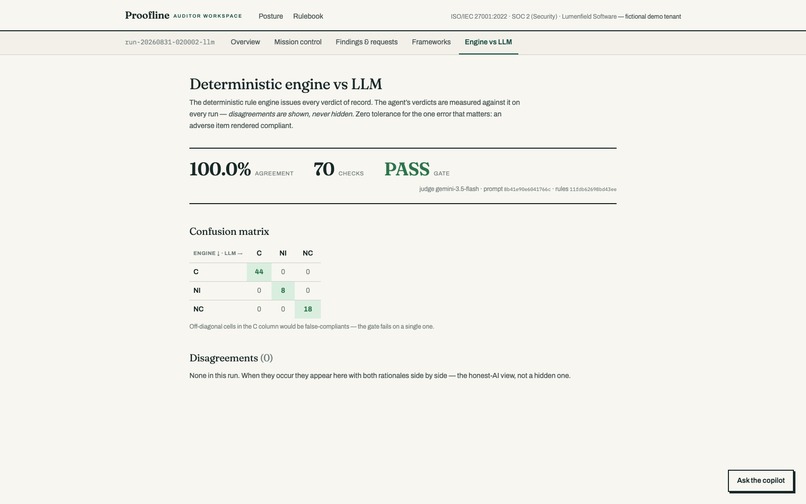The width and height of the screenshot is (806, 504).
Task: Click the prompt hash value
Action: [x=527, y=189]
